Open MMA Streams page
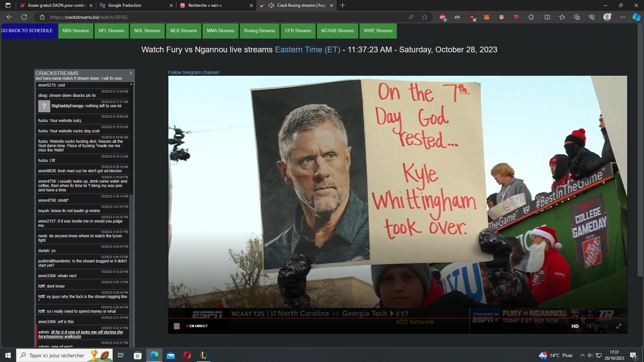The height and width of the screenshot is (362, 644). point(220,31)
